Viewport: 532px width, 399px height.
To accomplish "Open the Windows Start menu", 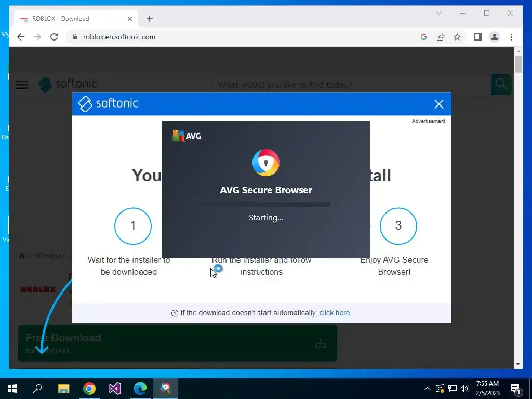I will click(x=12, y=389).
